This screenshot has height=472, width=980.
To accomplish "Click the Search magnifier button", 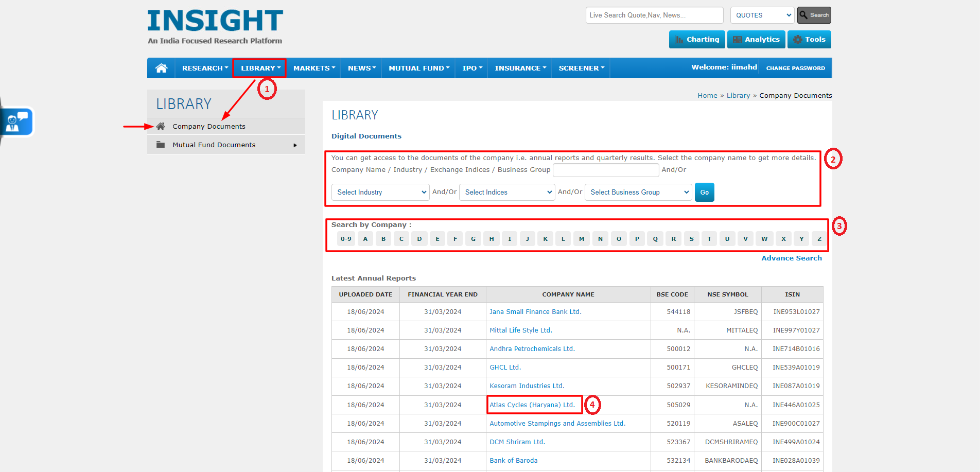I will (814, 15).
